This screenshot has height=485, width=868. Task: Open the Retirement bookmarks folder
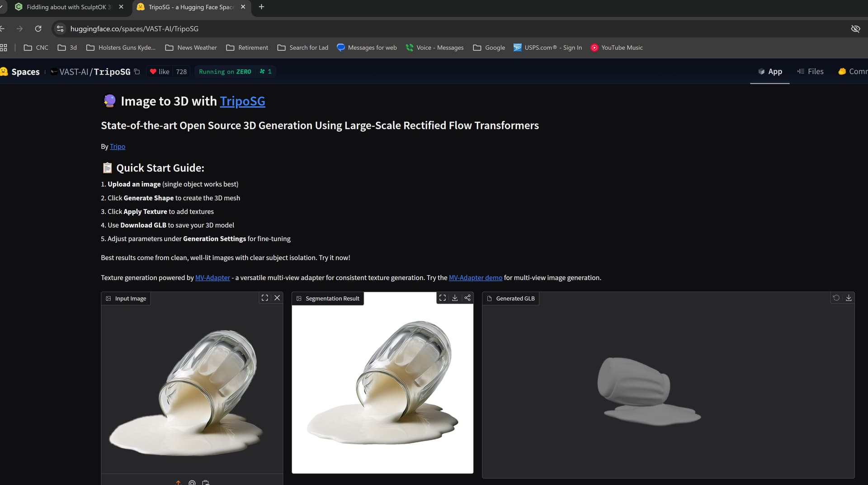click(x=247, y=48)
